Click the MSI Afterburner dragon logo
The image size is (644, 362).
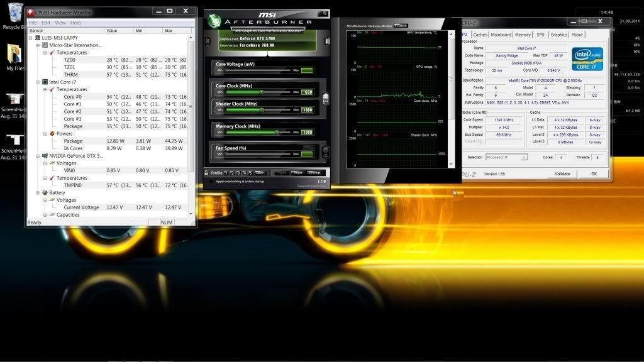pyautogui.click(x=214, y=21)
